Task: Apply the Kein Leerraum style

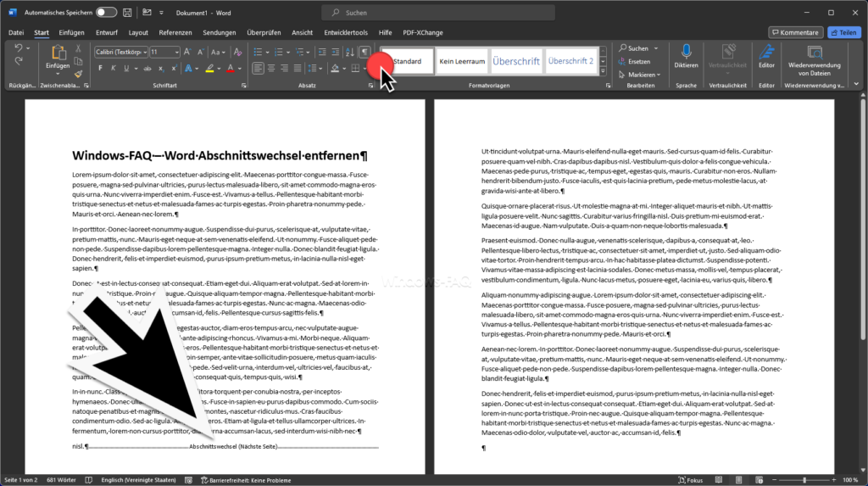Action: [x=462, y=62]
